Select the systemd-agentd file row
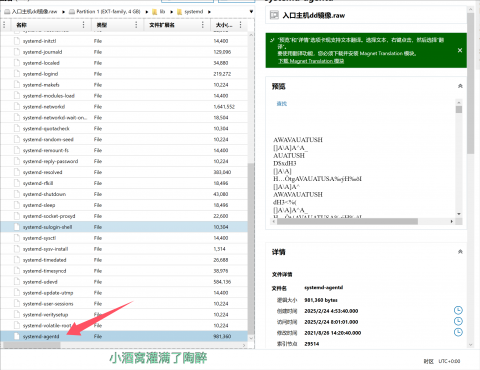The width and height of the screenshot is (480, 370). (124, 336)
